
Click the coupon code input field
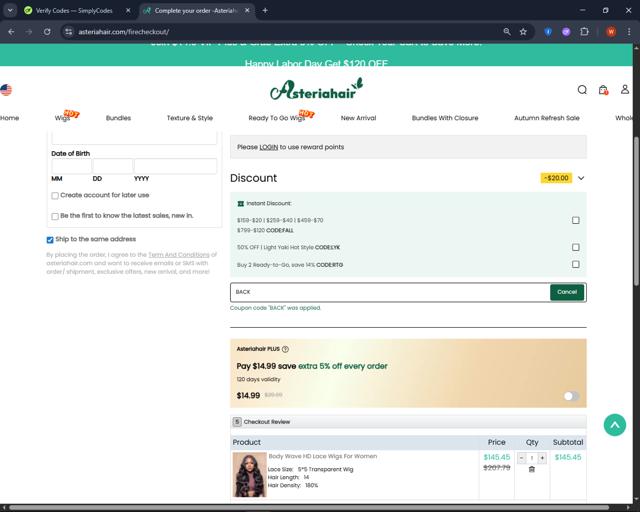(390, 292)
